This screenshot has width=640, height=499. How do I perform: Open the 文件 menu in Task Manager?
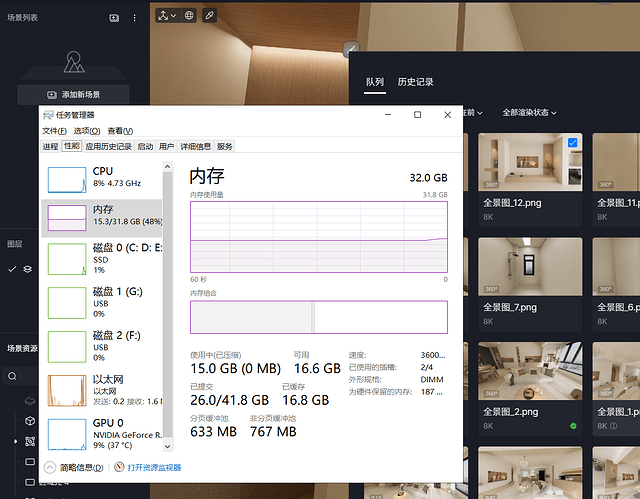54,131
